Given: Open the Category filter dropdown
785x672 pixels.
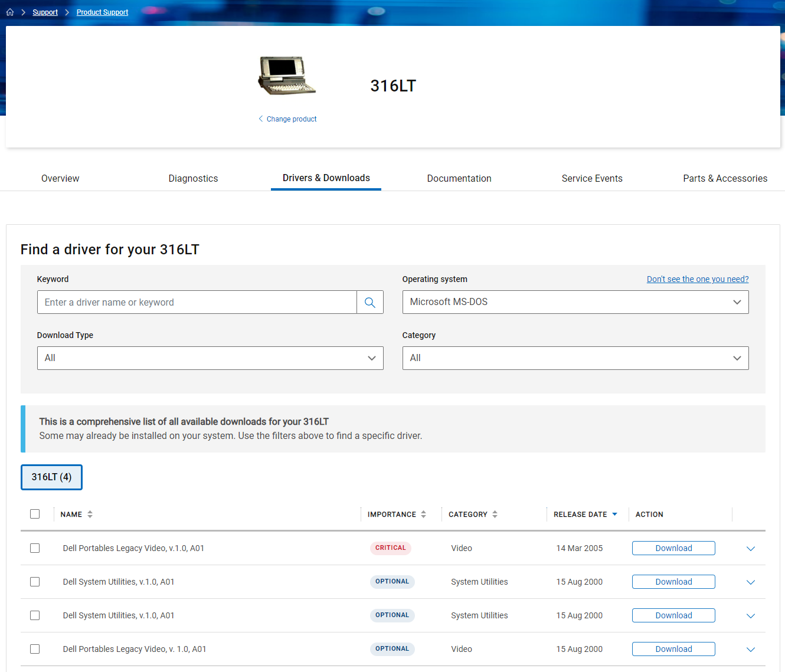Looking at the screenshot, I should [x=575, y=358].
